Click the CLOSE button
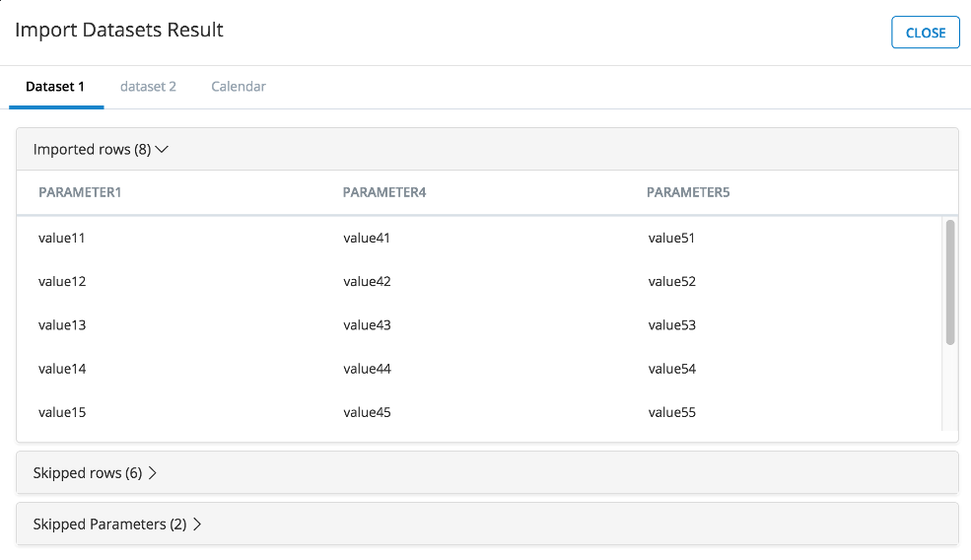This screenshot has height=560, width=971. [925, 33]
